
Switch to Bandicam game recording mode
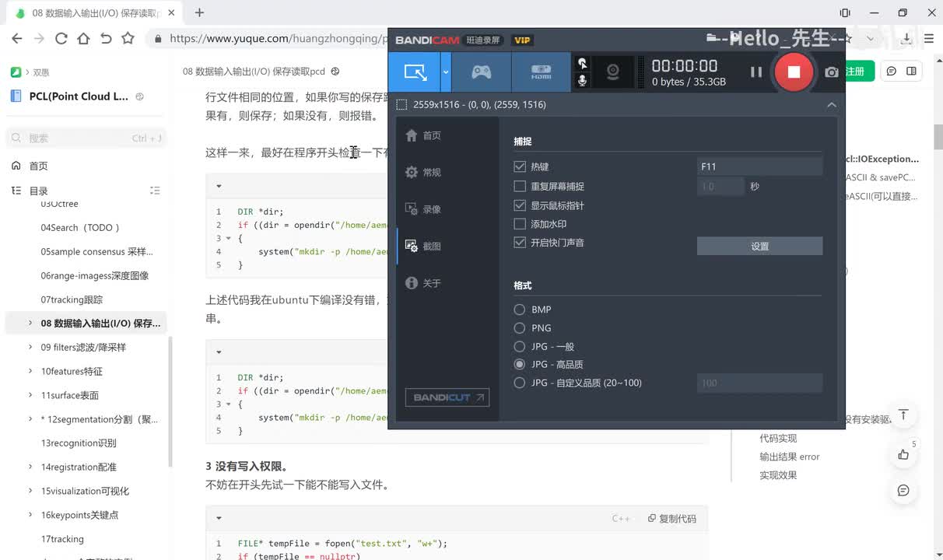[x=482, y=72]
